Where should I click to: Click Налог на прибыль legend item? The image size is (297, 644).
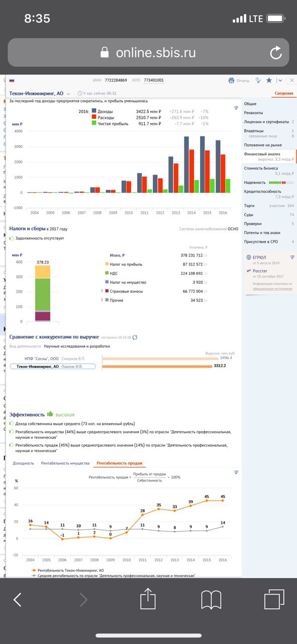pyautogui.click(x=124, y=264)
